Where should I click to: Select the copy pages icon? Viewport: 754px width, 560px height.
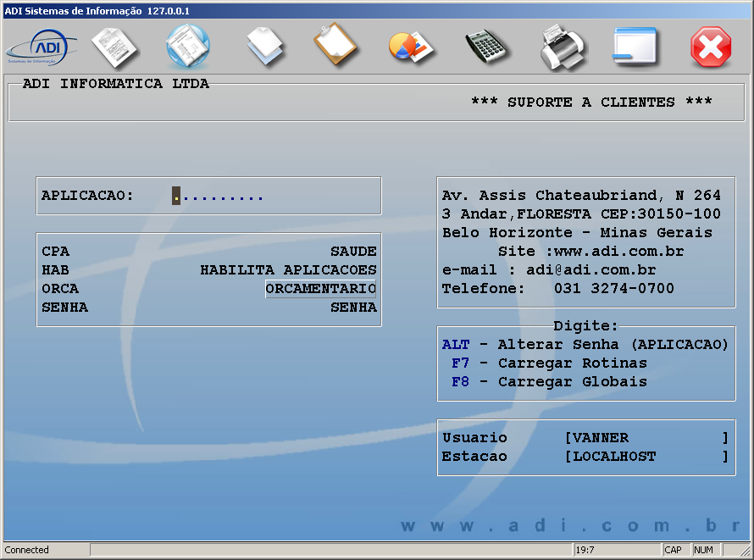265,47
